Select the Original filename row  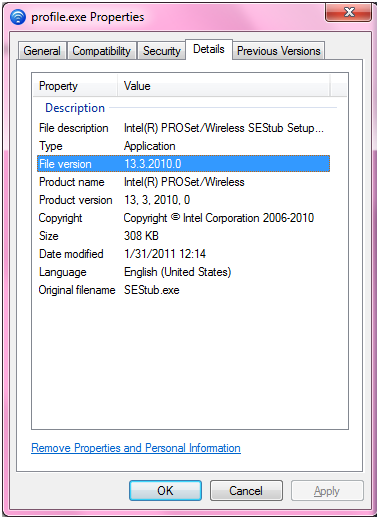coord(183,290)
